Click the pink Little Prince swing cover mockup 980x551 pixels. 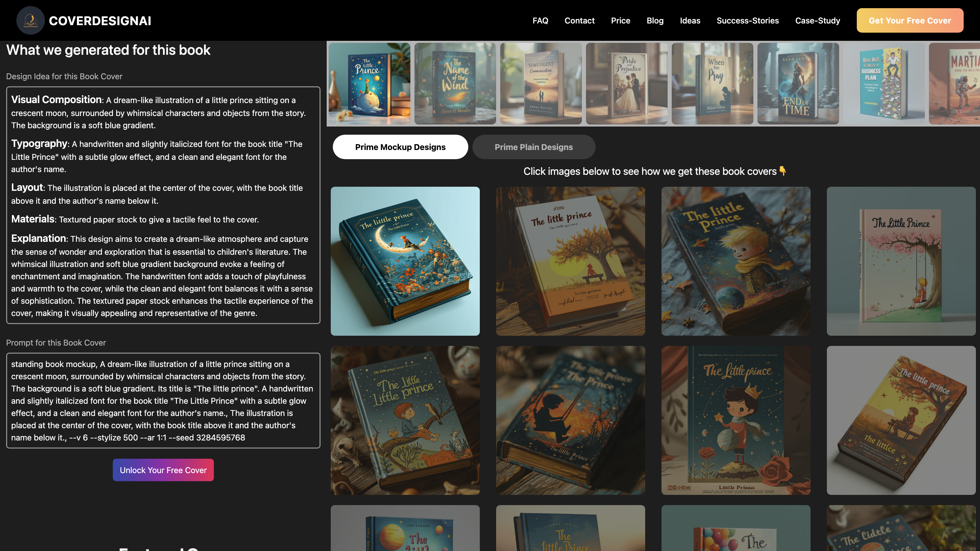click(900, 261)
